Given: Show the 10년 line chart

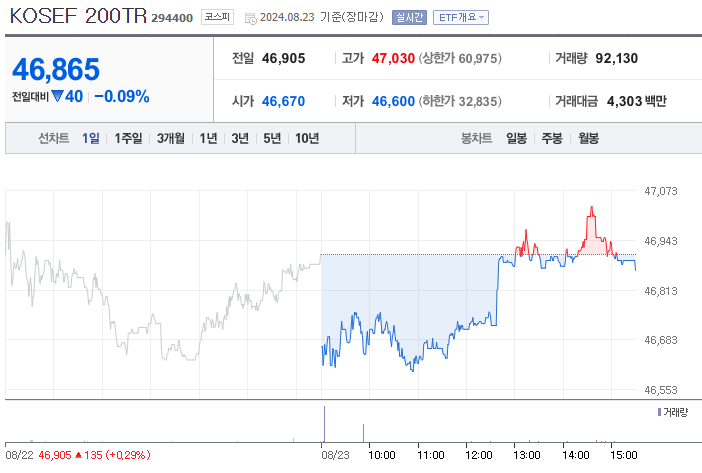Looking at the screenshot, I should [307, 138].
